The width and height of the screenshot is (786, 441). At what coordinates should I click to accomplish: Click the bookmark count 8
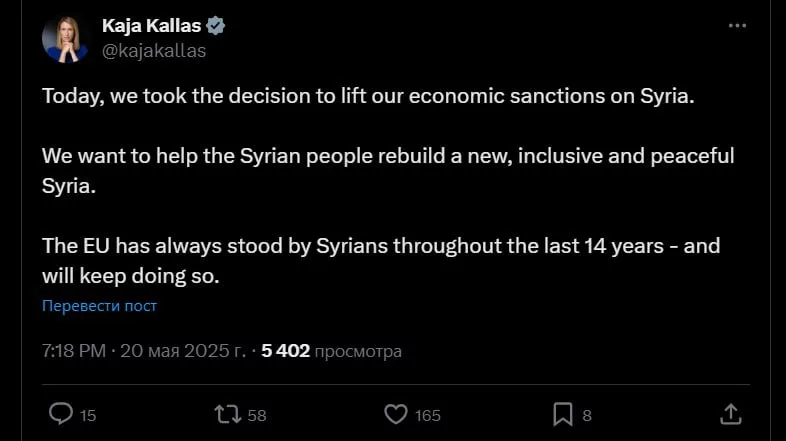click(587, 415)
